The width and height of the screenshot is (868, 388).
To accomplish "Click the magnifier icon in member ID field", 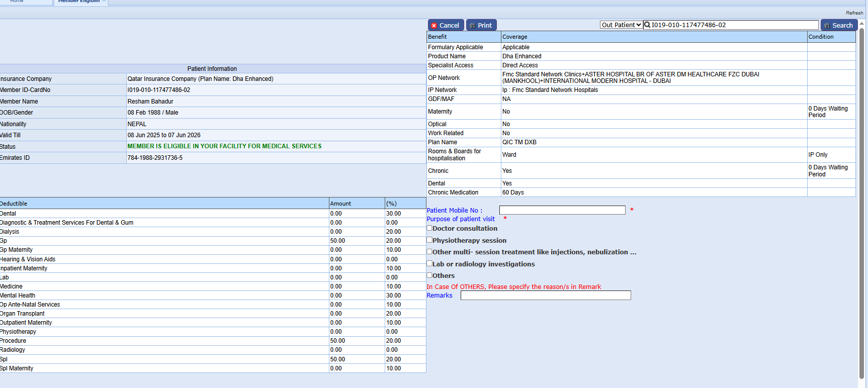I will (647, 25).
